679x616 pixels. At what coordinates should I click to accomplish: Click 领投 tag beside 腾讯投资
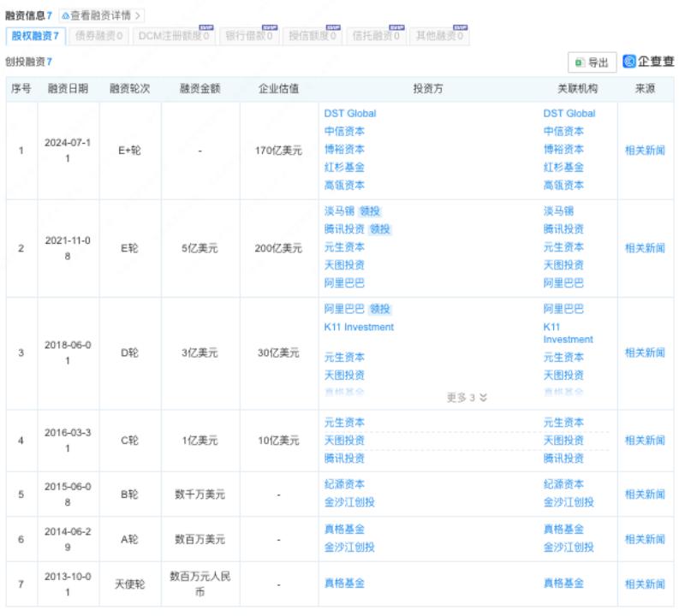tap(380, 229)
